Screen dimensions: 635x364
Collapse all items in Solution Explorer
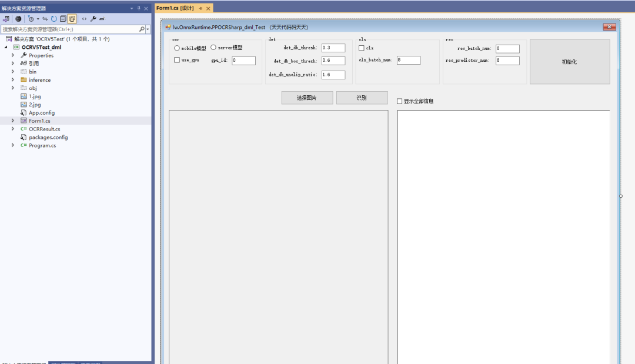coord(63,19)
